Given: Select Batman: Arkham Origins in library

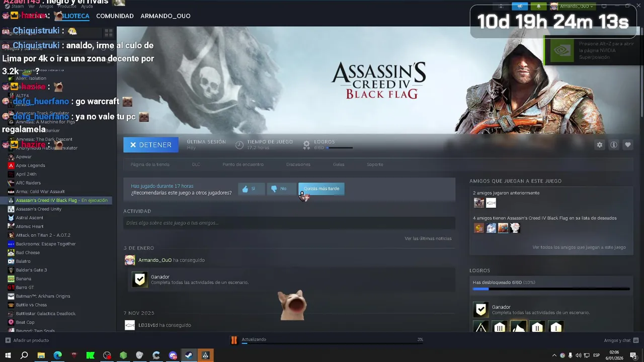Looking at the screenshot, I should pyautogui.click(x=43, y=296).
